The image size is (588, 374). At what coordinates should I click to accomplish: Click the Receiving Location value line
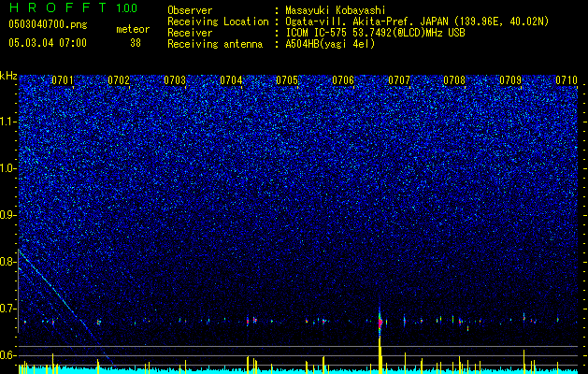(417, 22)
